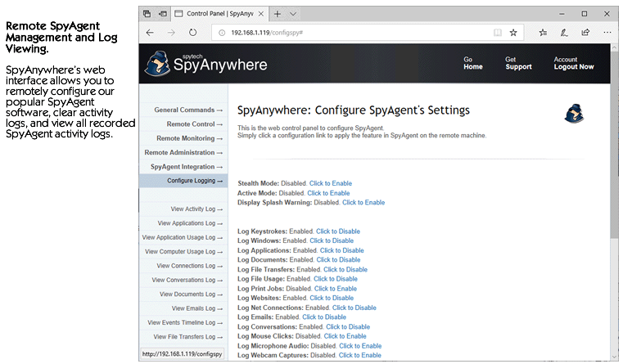
Task: Open tab previews chevron
Action: (x=293, y=14)
